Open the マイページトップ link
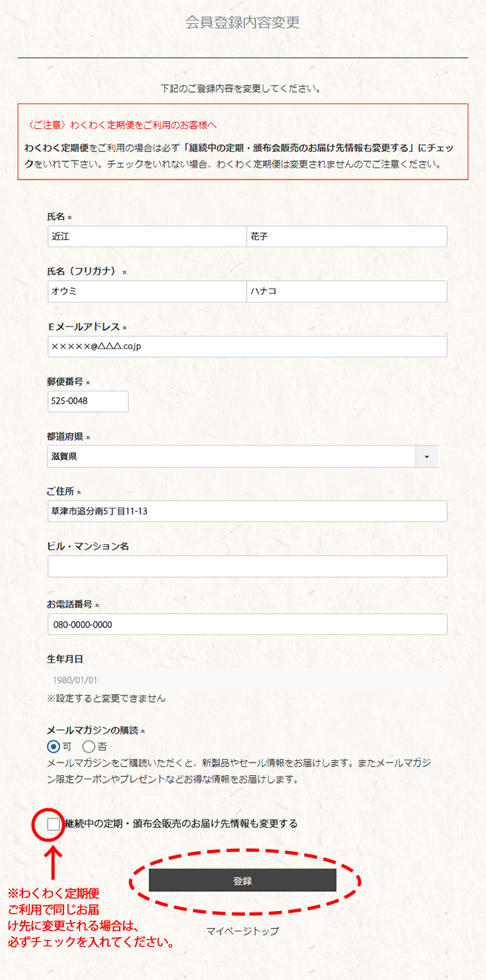The height and width of the screenshot is (980, 486). [x=242, y=930]
